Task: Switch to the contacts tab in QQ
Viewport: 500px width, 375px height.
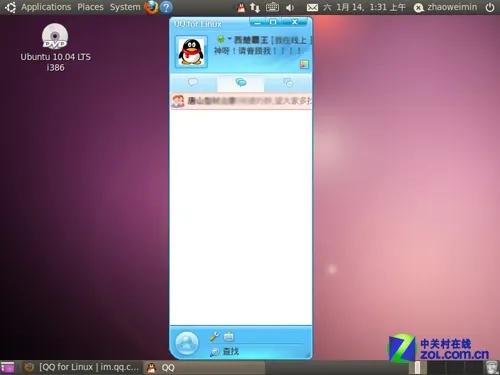Action: [193, 82]
